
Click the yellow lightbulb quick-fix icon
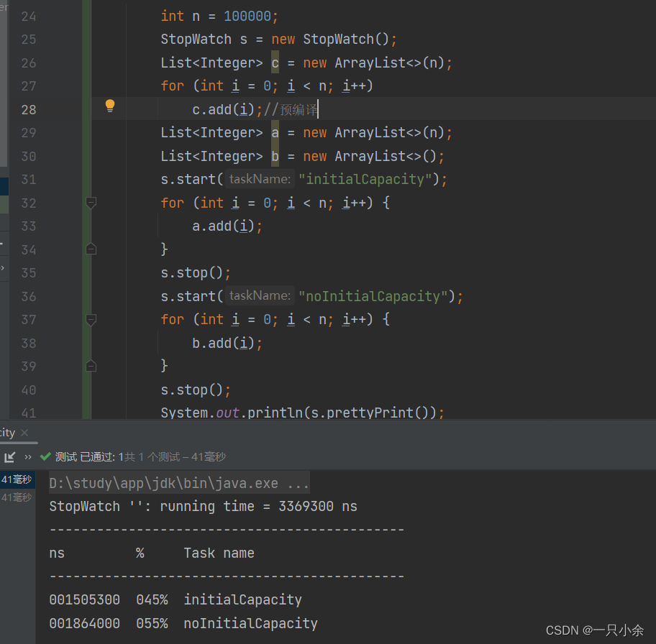109,106
